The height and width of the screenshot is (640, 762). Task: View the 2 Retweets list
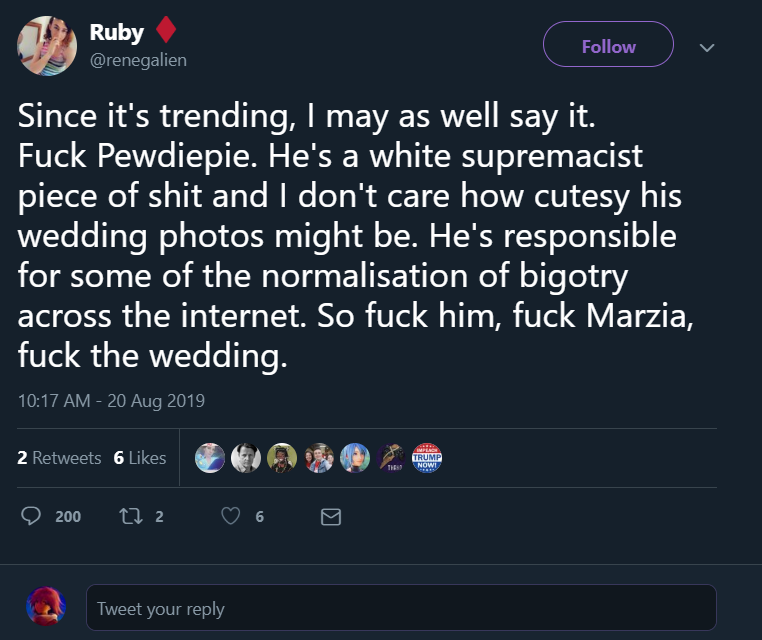tap(60, 458)
